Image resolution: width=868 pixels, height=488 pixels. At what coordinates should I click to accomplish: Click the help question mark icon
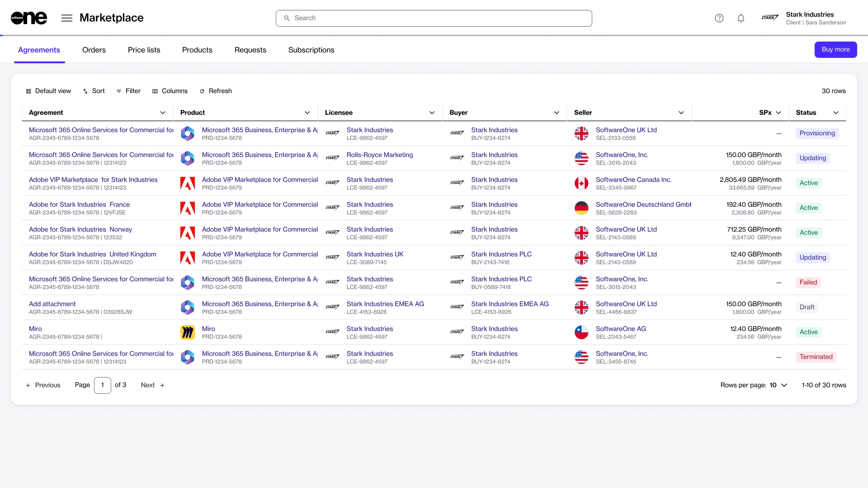719,18
